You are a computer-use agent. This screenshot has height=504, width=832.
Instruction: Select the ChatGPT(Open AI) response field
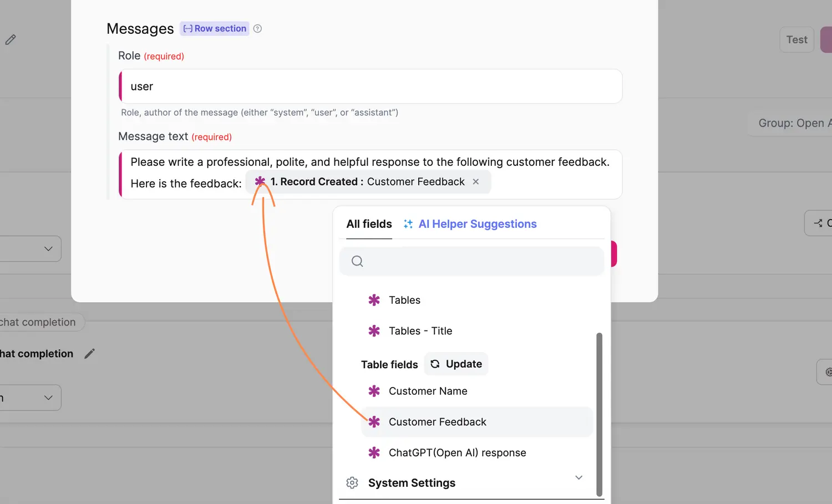[458, 452]
